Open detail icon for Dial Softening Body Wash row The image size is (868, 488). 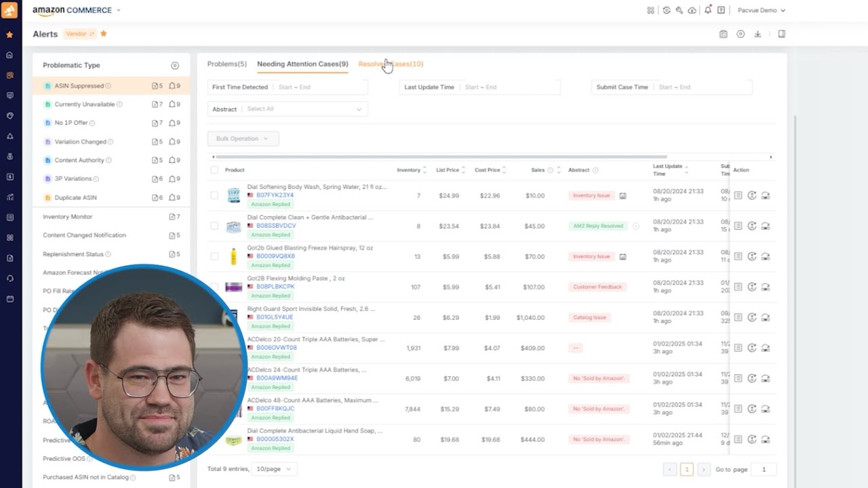[x=738, y=195]
